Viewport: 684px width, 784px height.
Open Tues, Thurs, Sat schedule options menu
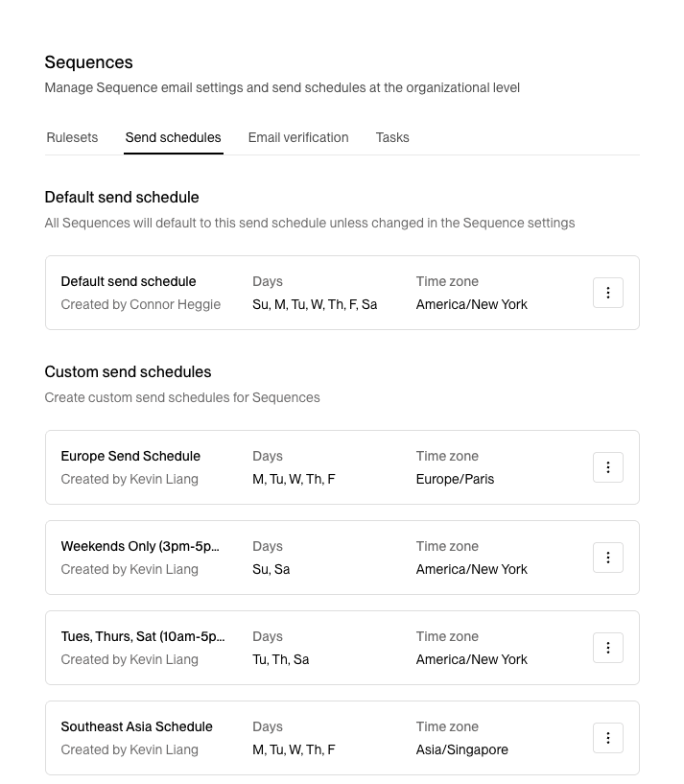coord(608,648)
